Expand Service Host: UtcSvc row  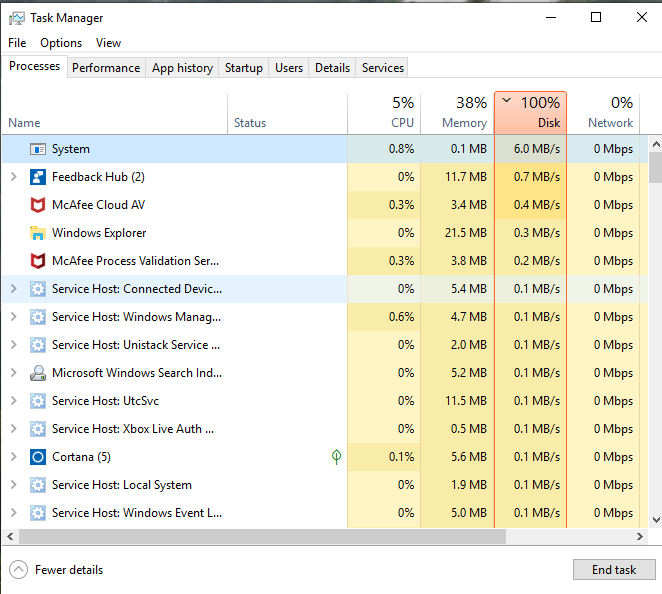(x=14, y=401)
